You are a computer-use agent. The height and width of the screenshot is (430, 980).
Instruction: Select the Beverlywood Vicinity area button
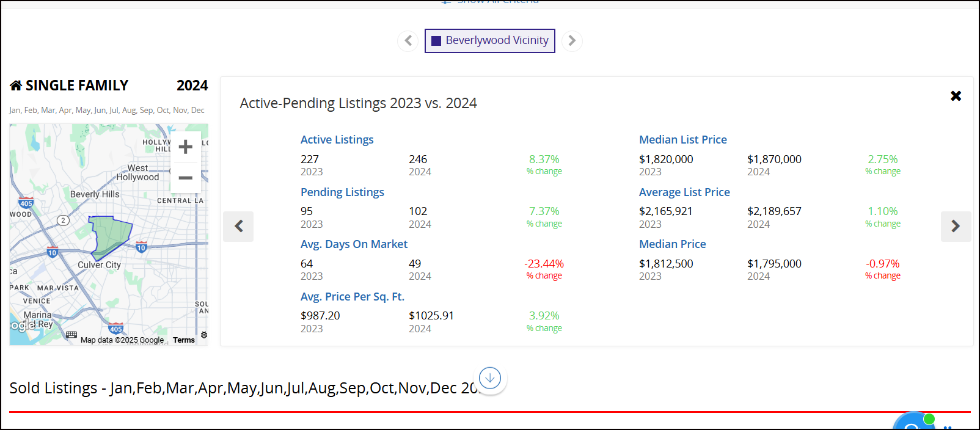(490, 41)
